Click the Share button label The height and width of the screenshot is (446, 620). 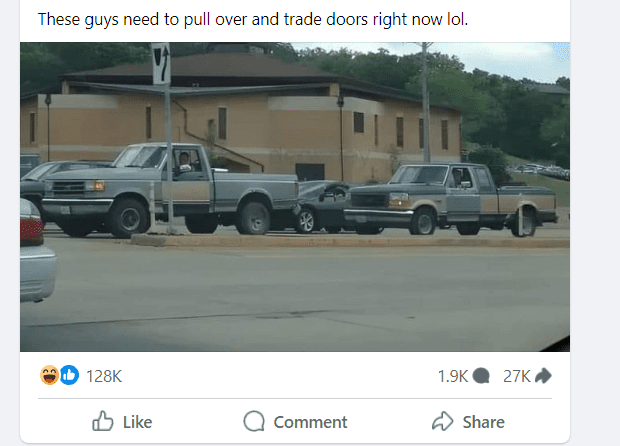tap(484, 422)
